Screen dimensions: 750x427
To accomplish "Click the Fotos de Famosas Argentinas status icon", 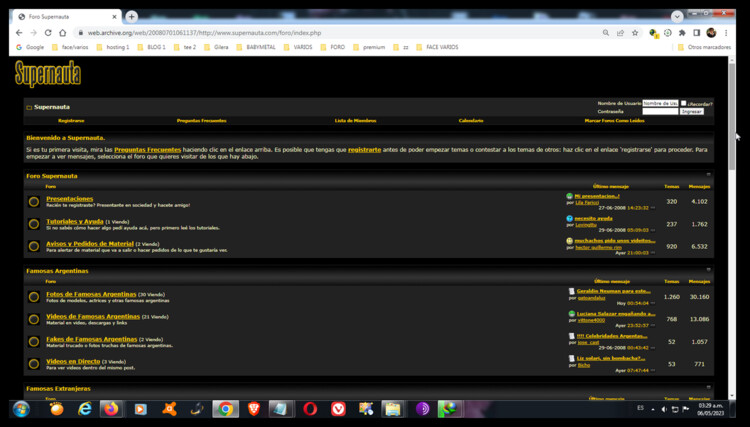I will (x=33, y=296).
